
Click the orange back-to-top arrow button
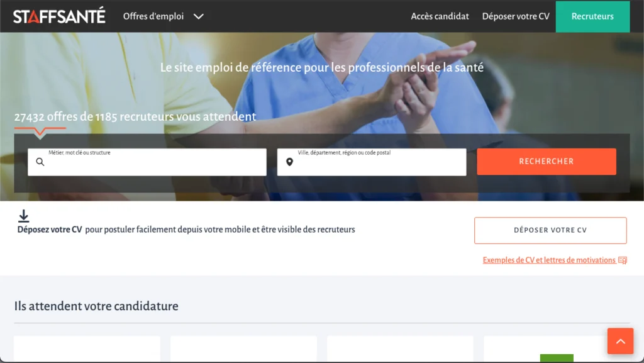[620, 341]
